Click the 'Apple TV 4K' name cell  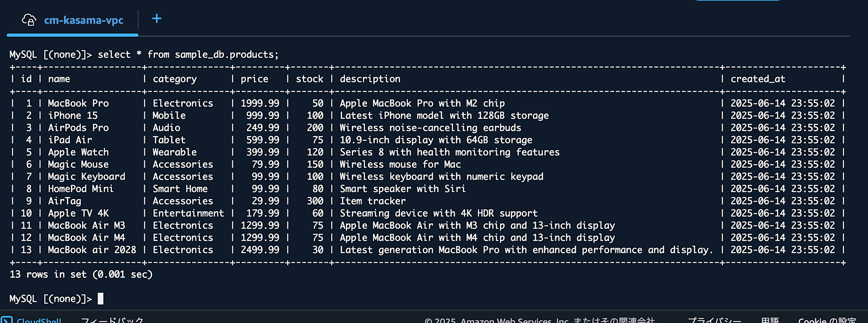click(x=78, y=213)
